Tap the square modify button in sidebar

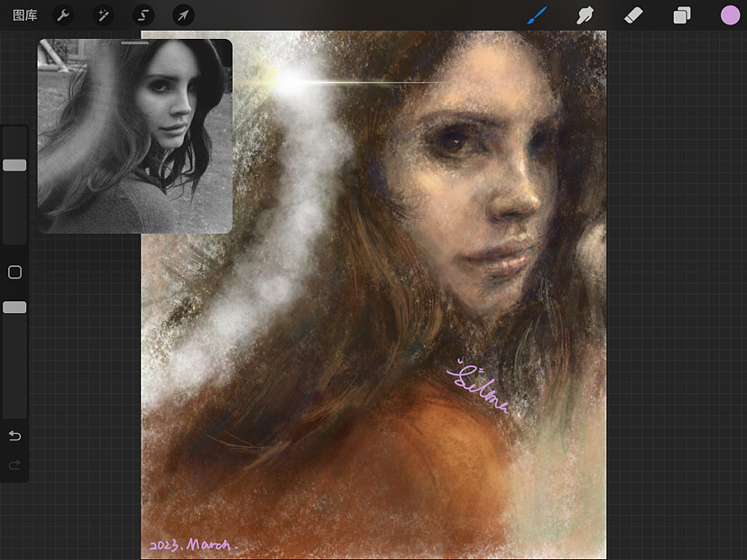coord(14,272)
